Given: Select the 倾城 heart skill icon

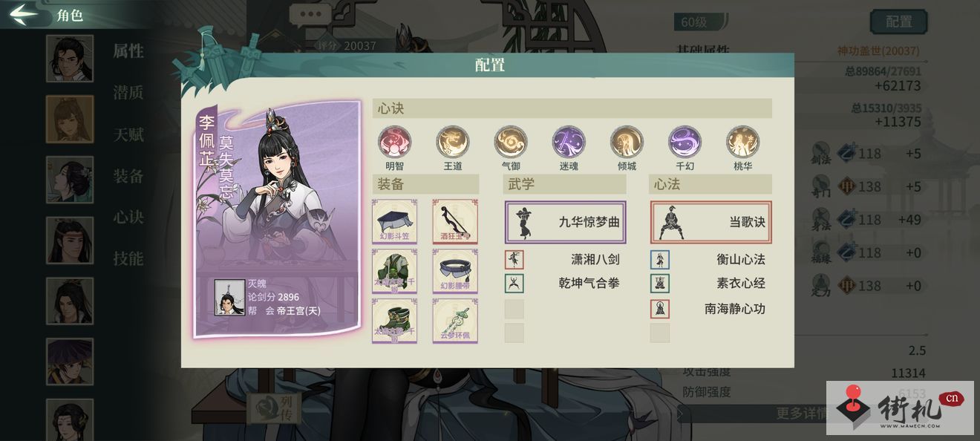Looking at the screenshot, I should 627,142.
